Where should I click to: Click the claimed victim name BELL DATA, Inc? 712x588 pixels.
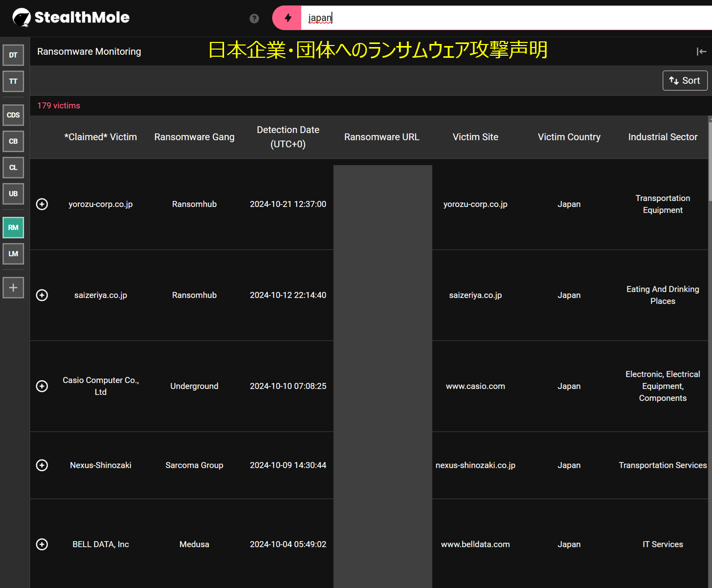[x=101, y=544]
